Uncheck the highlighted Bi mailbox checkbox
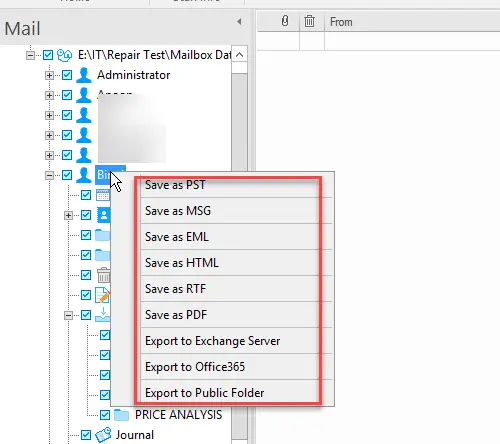 click(x=67, y=175)
